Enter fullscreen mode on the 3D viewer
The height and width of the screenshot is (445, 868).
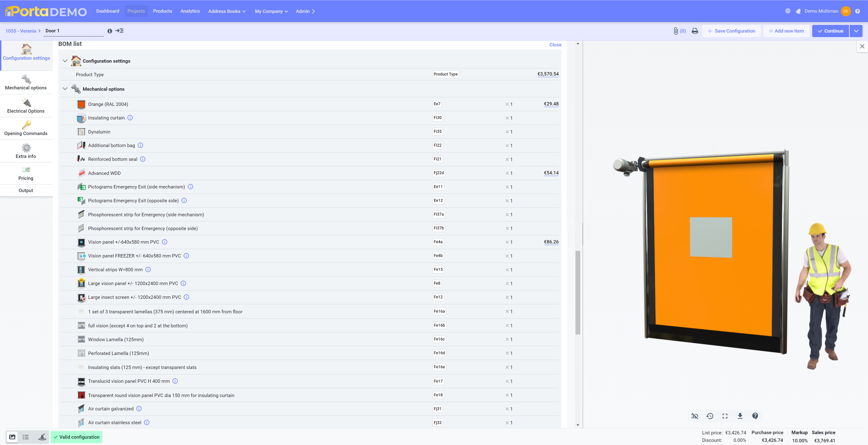725,416
